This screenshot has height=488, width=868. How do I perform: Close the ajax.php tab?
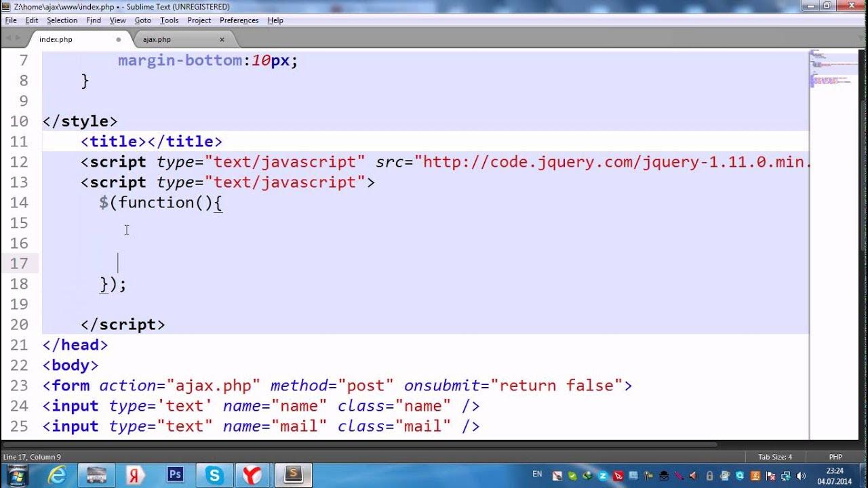click(x=222, y=39)
